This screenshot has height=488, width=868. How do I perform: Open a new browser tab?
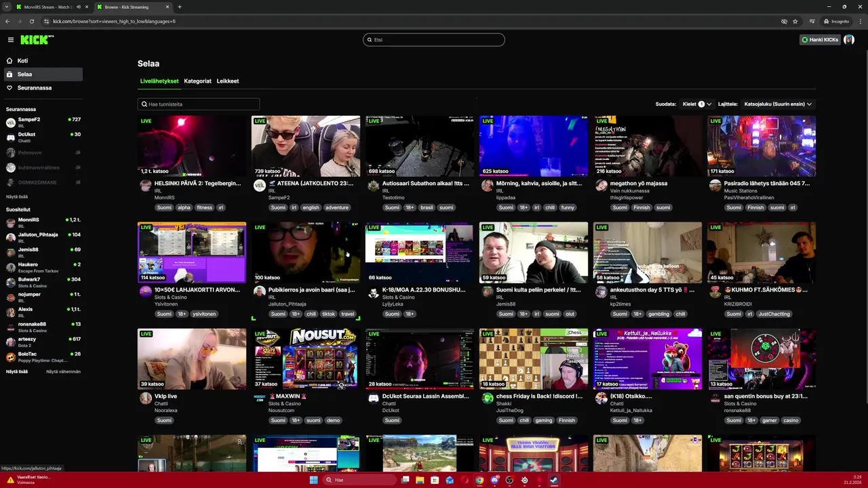pyautogui.click(x=180, y=7)
